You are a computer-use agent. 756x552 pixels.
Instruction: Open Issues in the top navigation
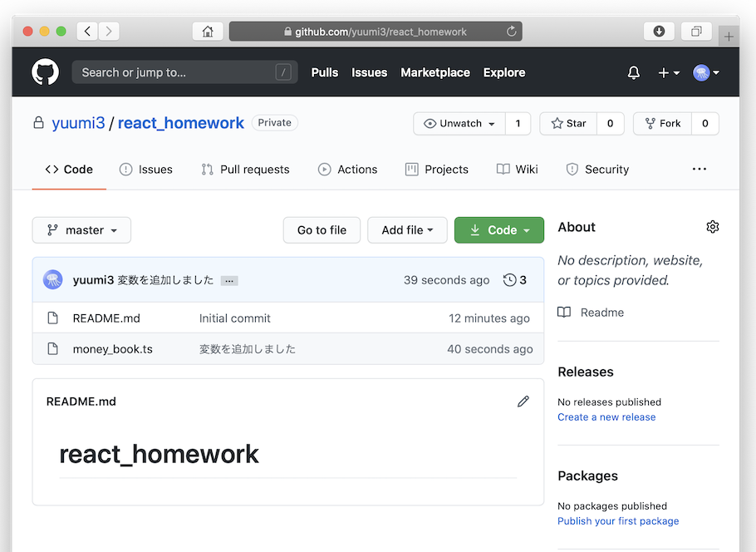point(370,72)
